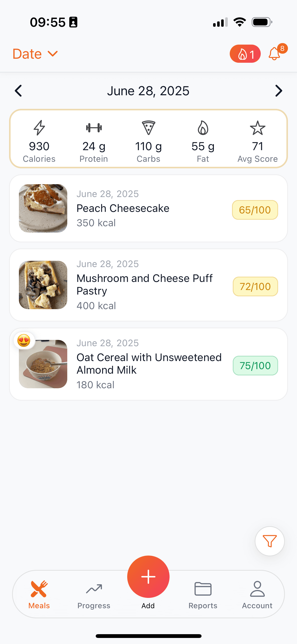Screen dimensions: 297x644
Task: Open the Reports tab
Action: 203,594
